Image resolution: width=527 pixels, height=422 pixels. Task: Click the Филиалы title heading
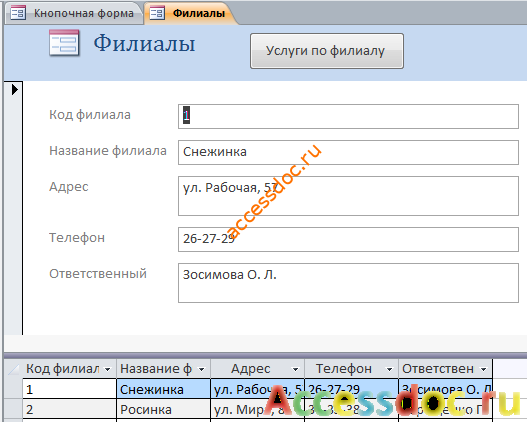(144, 43)
